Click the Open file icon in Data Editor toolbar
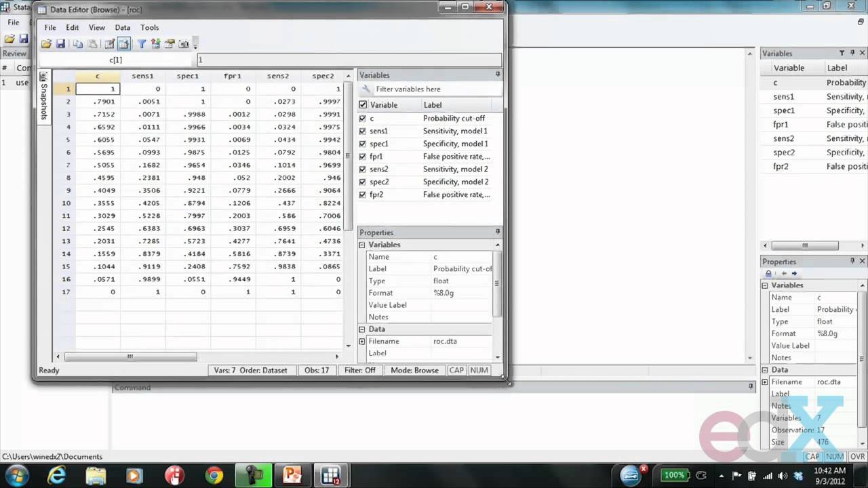Image resolution: width=868 pixels, height=488 pixels. coord(46,44)
